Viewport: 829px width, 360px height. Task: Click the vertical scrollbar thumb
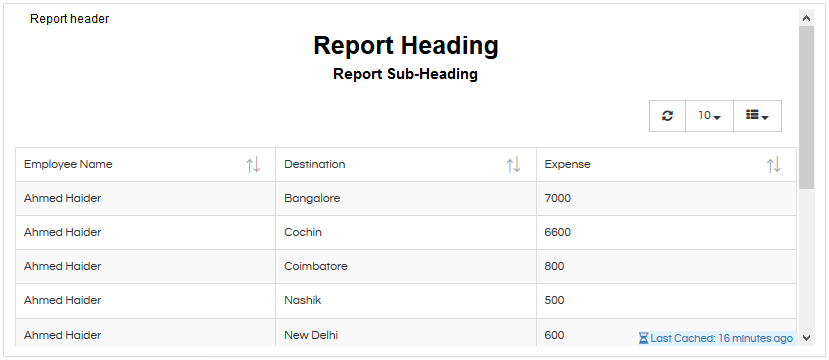pyautogui.click(x=806, y=107)
